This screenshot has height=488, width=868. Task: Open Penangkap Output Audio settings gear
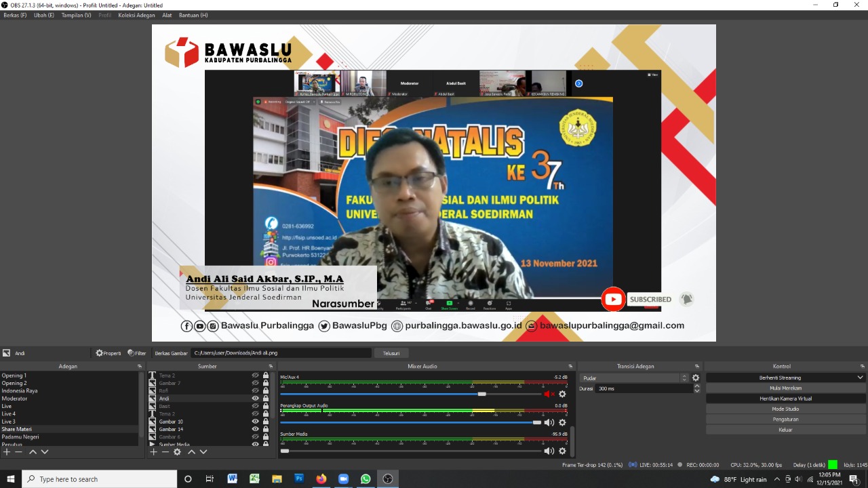point(562,422)
